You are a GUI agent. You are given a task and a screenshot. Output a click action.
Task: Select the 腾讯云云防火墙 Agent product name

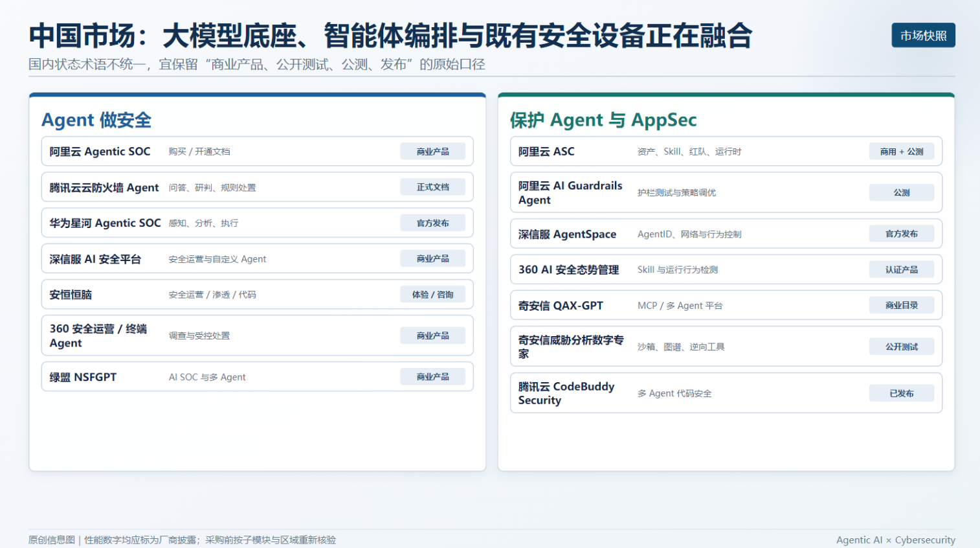pyautogui.click(x=104, y=187)
